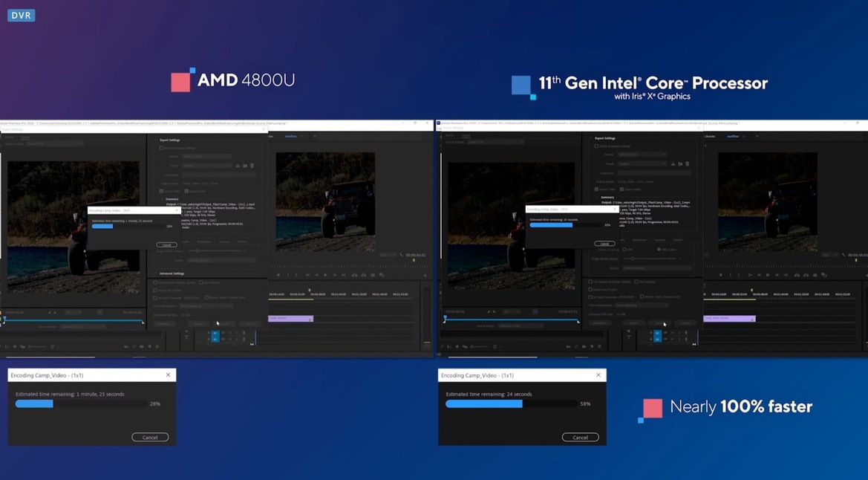Open the Source Range dropdown in Intel window

(521, 326)
